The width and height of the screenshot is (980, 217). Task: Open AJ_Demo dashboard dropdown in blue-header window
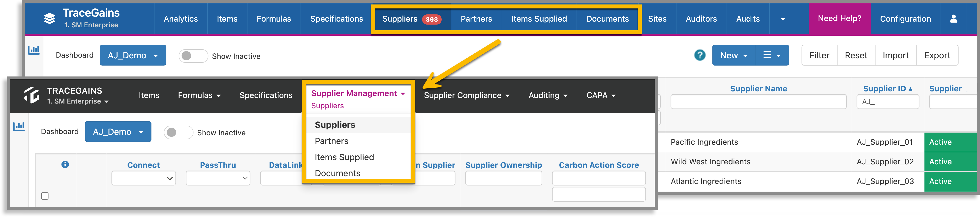(133, 55)
